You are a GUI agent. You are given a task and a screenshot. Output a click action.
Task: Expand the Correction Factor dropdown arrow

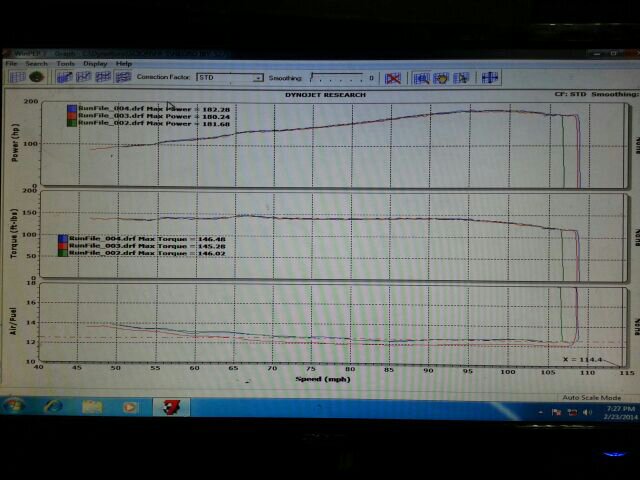[257, 77]
